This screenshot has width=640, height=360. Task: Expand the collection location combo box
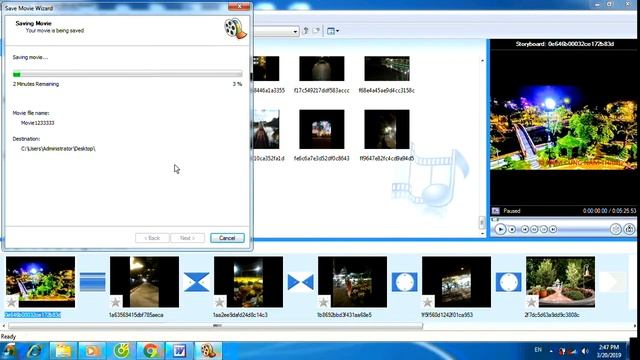click(x=295, y=31)
